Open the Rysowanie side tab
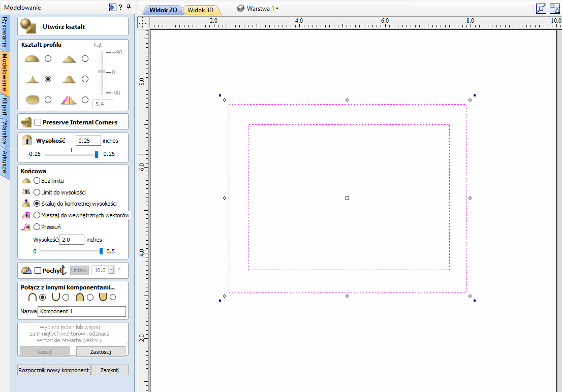This screenshot has height=392, width=562. coord(5,32)
